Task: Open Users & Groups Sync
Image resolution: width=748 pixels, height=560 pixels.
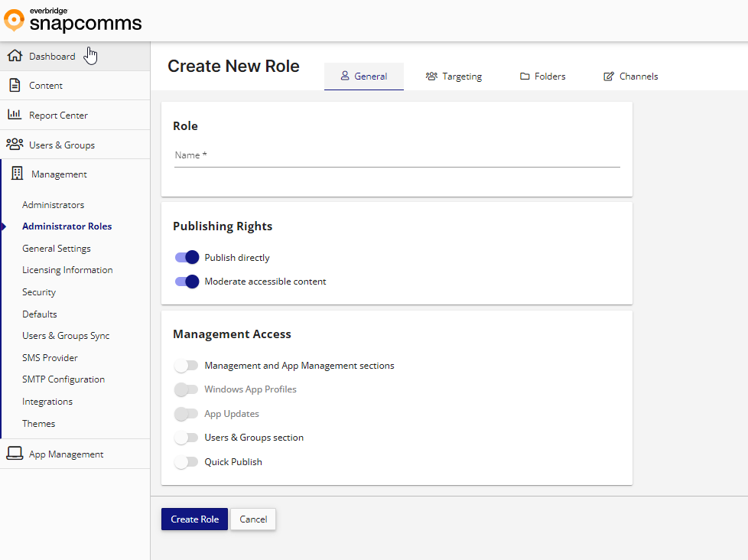Action: point(66,336)
